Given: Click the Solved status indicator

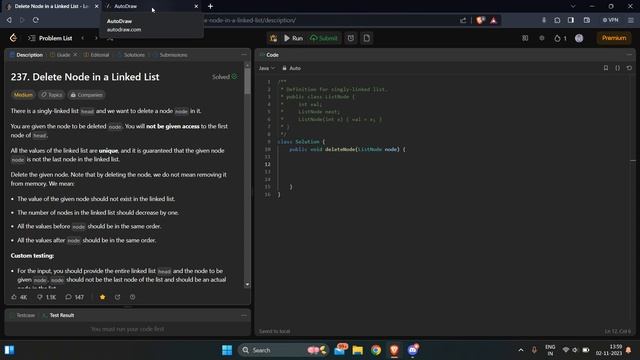Looking at the screenshot, I should click(x=224, y=77).
